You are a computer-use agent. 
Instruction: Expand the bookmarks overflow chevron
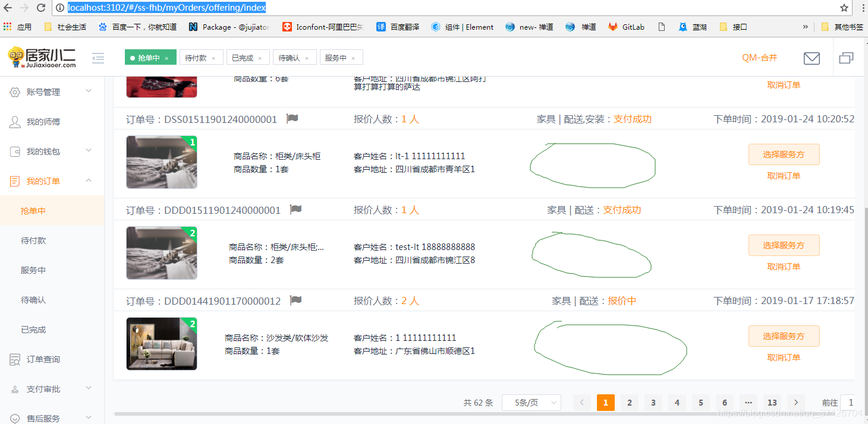pyautogui.click(x=806, y=27)
